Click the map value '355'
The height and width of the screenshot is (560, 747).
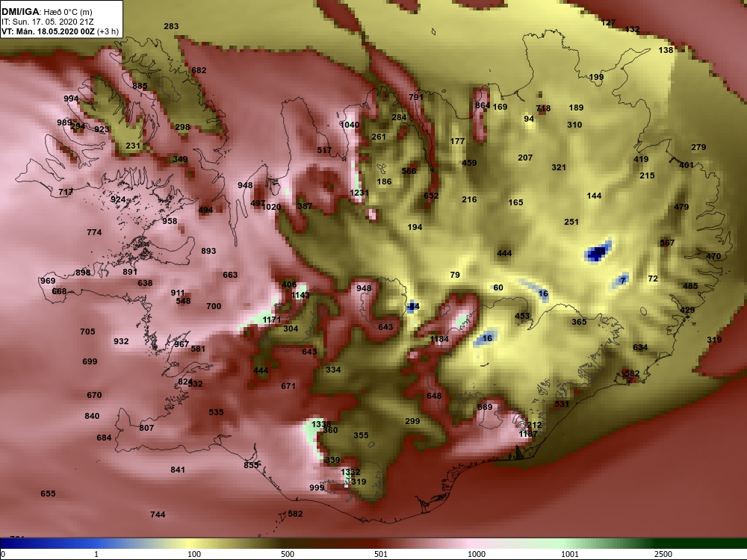pyautogui.click(x=361, y=435)
